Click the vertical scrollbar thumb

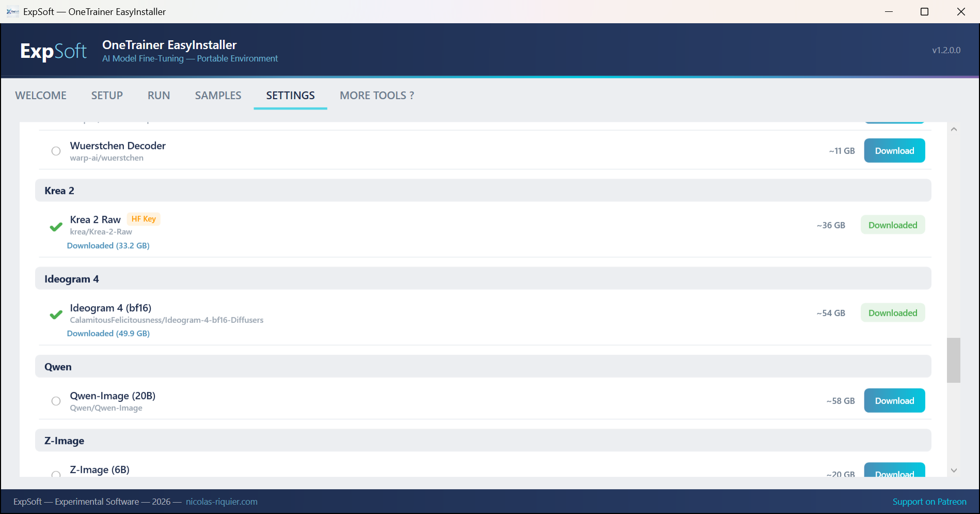coord(954,360)
